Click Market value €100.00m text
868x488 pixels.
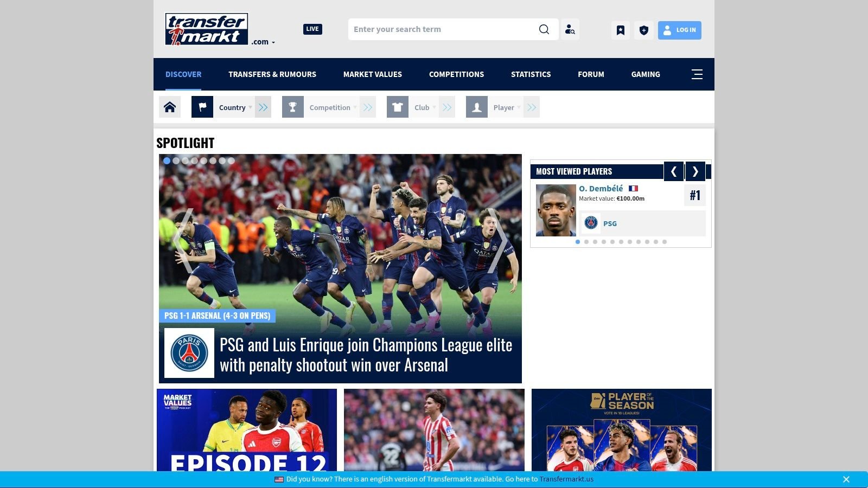click(x=611, y=198)
